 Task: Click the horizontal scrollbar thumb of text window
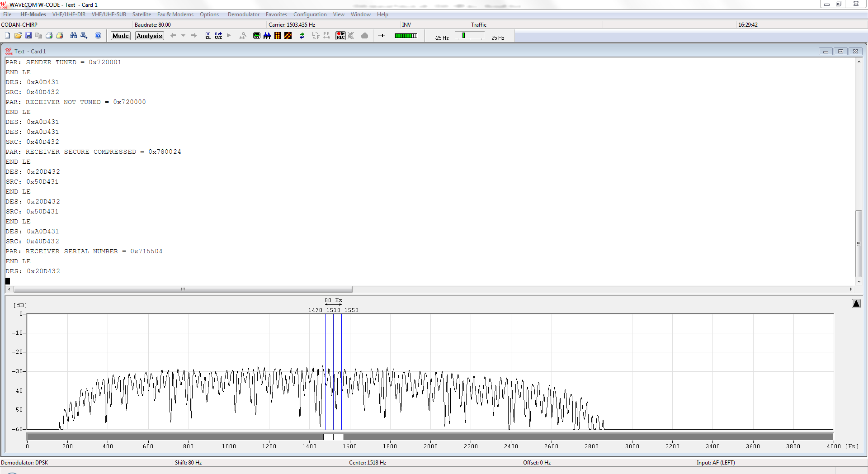(183, 289)
